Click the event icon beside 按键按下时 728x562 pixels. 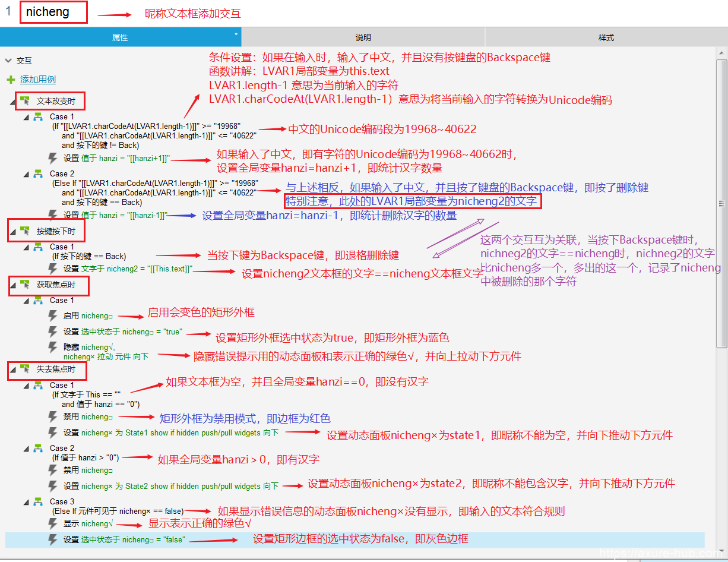[x=25, y=231]
